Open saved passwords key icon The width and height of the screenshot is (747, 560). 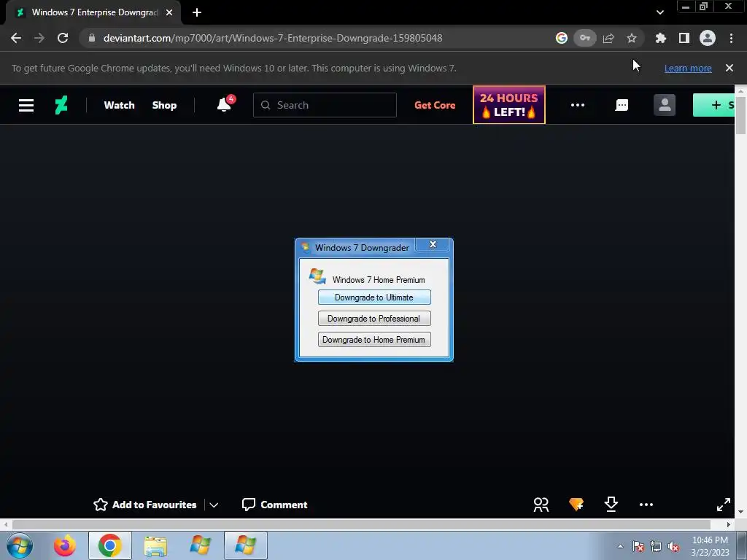pyautogui.click(x=585, y=38)
